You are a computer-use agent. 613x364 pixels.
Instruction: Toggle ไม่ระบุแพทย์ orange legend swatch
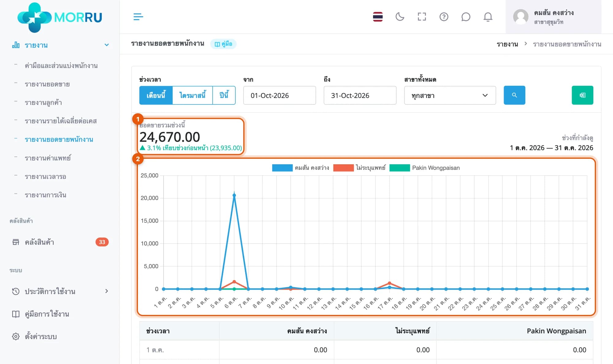pos(343,168)
